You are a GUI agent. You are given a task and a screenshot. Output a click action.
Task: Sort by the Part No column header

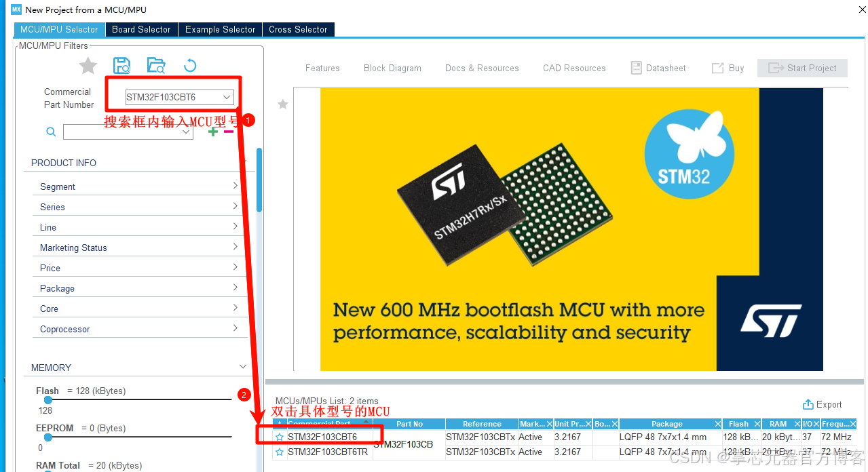click(409, 425)
